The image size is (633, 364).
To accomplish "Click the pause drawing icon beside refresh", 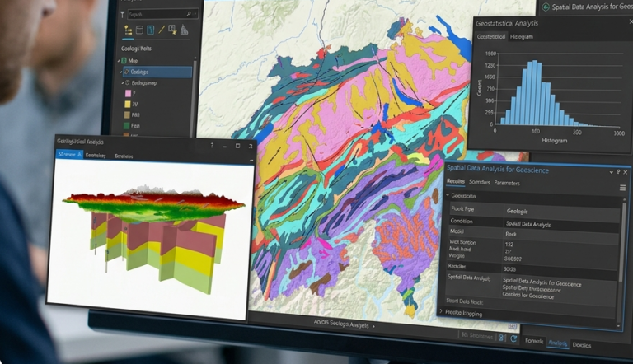I will pos(503,338).
